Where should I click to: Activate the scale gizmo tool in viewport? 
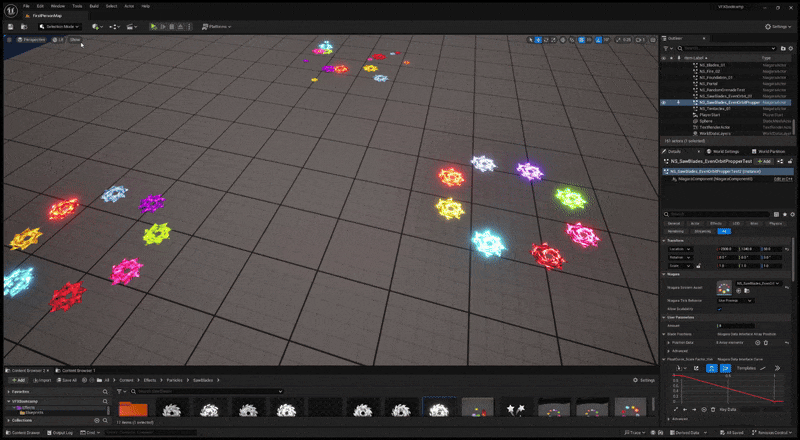pyautogui.click(x=553, y=40)
